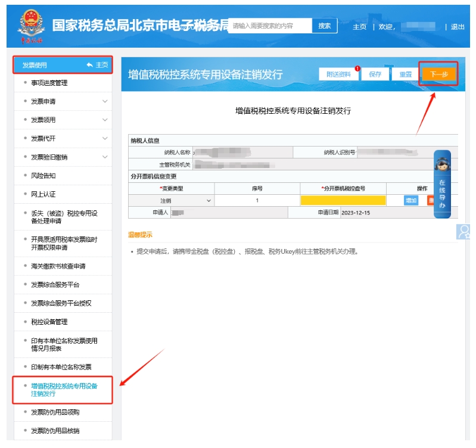This screenshot has height=448, width=476.
Task: Click the tax bureau emblem logo
Action: pos(30,26)
